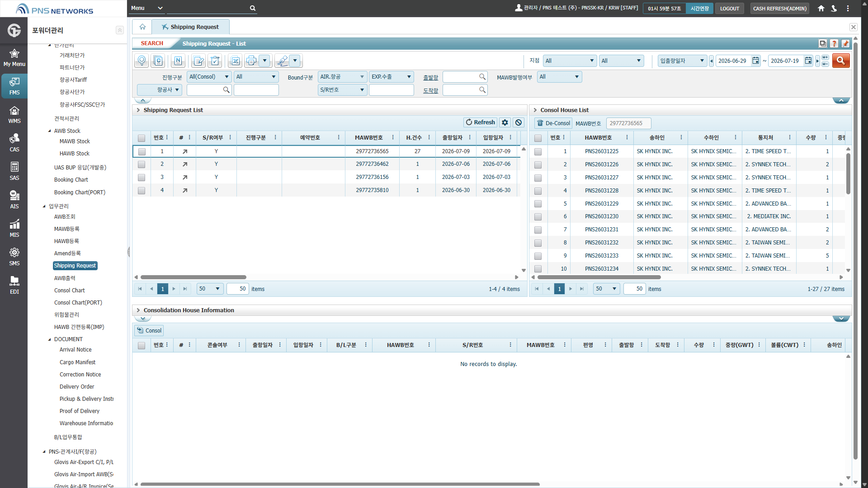Select all in Shipping Request List header checkbox
The height and width of the screenshot is (488, 868).
(142, 138)
